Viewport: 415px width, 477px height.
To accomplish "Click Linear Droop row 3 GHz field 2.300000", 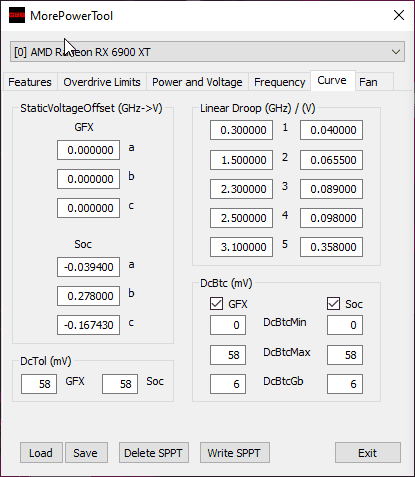I will 241,189.
